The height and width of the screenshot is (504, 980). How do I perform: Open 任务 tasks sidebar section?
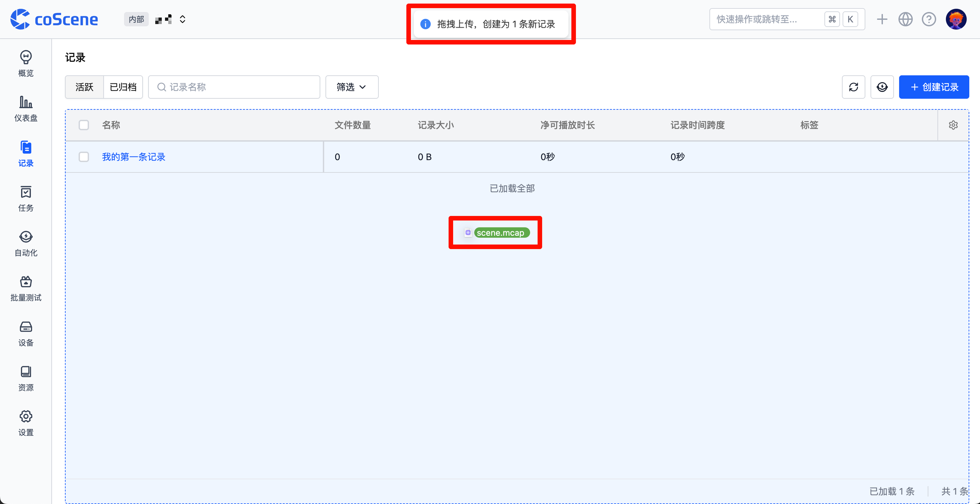(x=25, y=198)
